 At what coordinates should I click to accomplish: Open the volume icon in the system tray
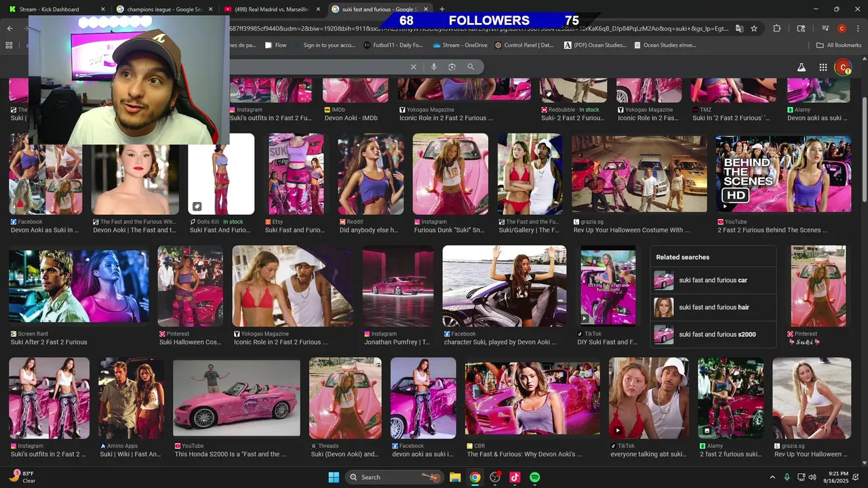click(x=814, y=477)
